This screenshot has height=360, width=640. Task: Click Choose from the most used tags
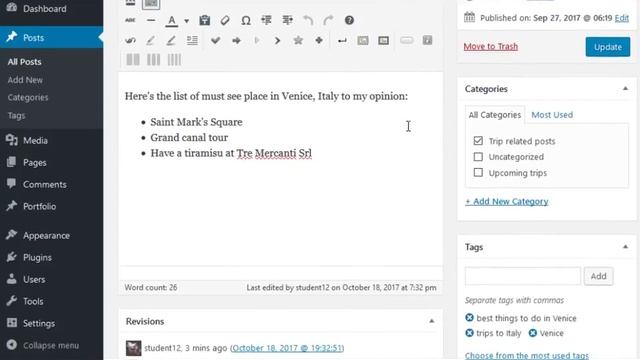tap(527, 355)
